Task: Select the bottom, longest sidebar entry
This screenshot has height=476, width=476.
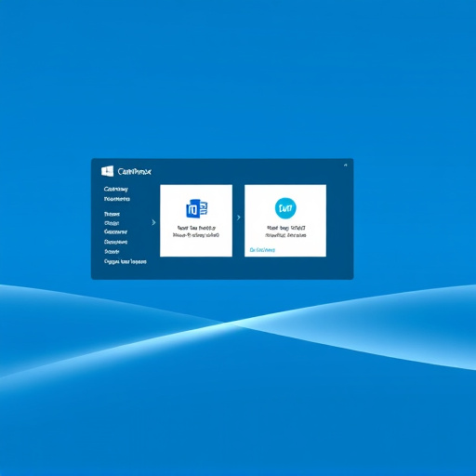Action: pos(126,261)
